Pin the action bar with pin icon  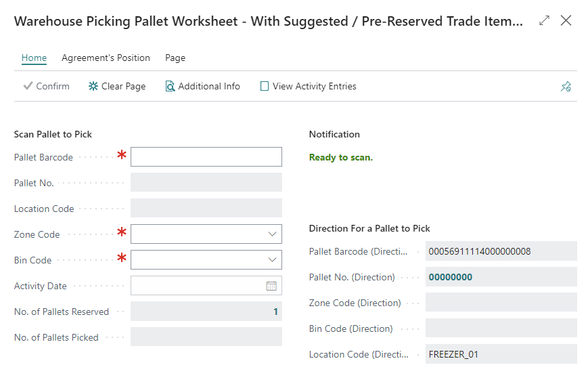(566, 87)
